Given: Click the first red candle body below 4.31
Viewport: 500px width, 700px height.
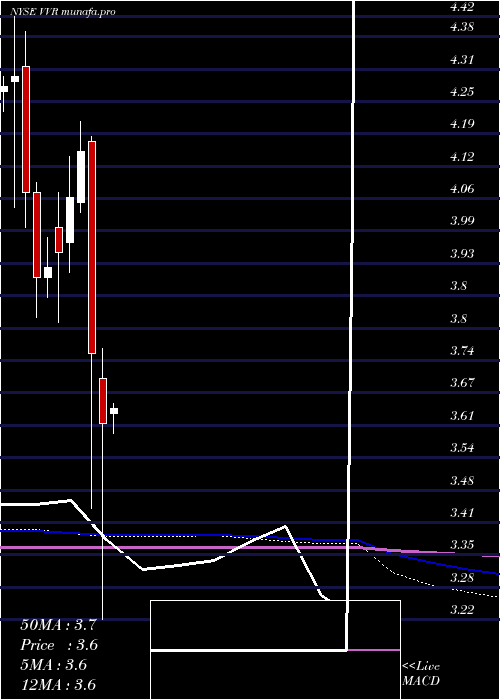Looking at the screenshot, I should 26,129.
